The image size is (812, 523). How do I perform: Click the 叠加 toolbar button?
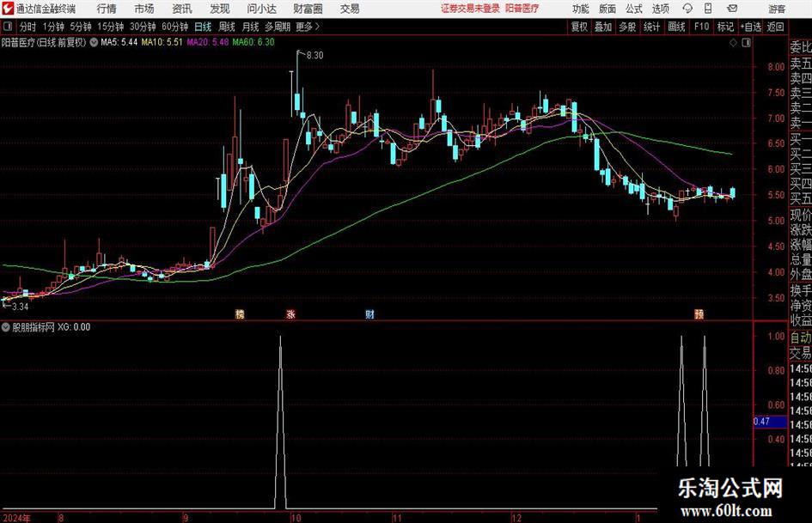(603, 27)
